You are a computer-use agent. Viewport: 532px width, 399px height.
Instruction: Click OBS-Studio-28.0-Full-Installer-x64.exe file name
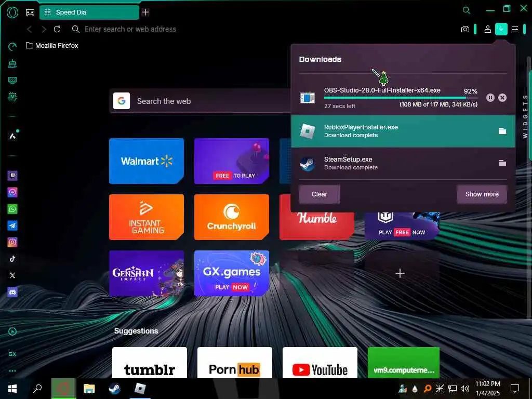coord(382,90)
